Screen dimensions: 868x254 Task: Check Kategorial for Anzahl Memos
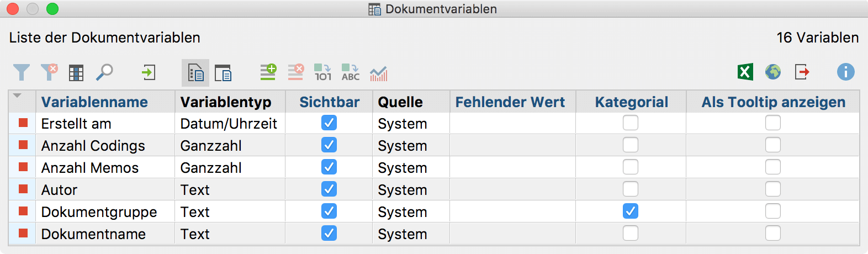[x=631, y=167]
